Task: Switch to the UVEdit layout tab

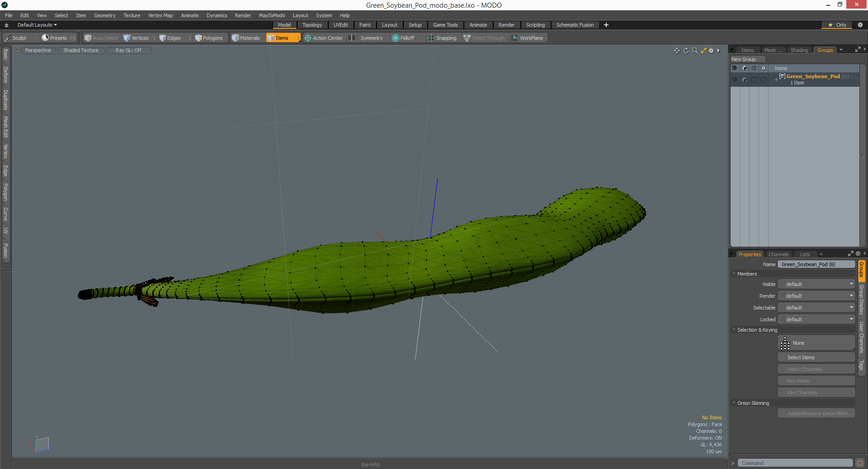Action: [341, 25]
